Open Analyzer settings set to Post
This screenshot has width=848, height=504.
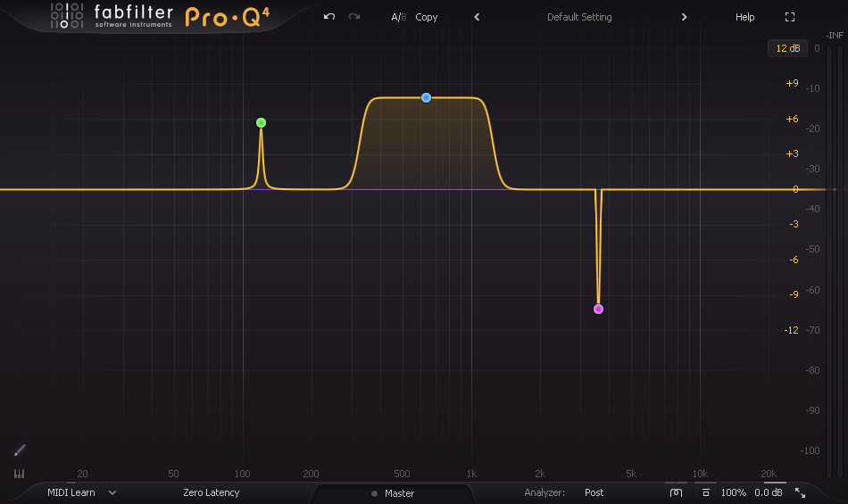pos(594,492)
